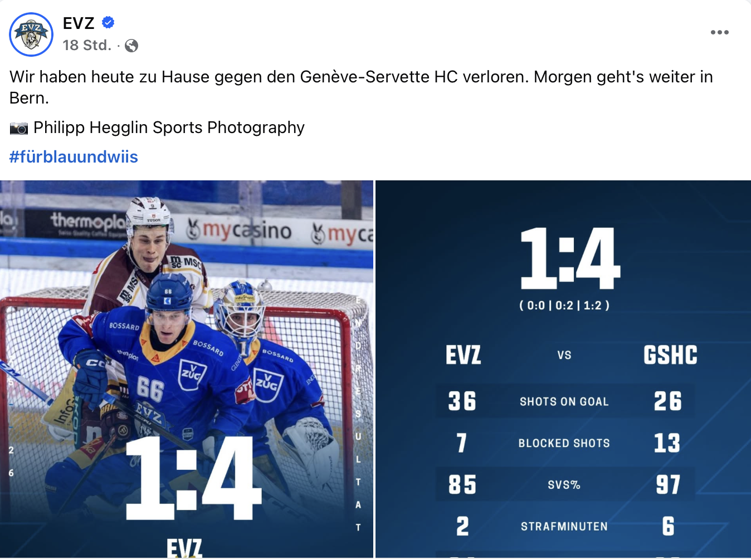Click the SHOTS ON GOAL stat row label
The image size is (751, 560).
coord(564,401)
